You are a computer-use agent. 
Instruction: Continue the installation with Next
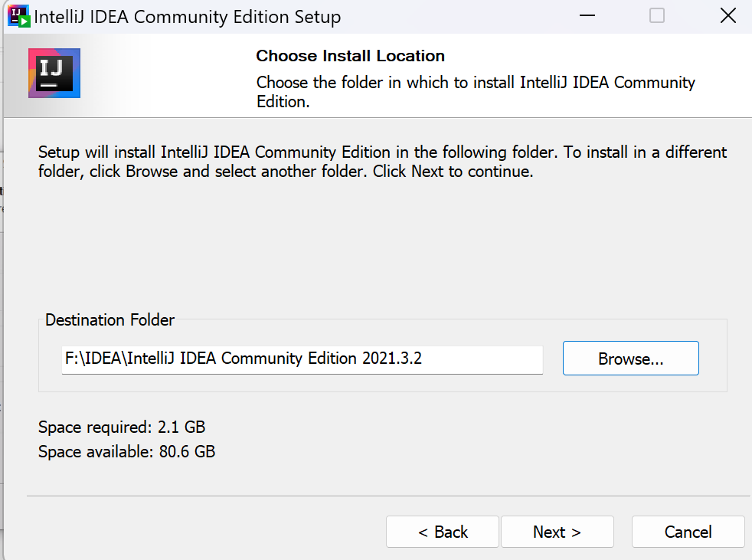click(x=557, y=532)
